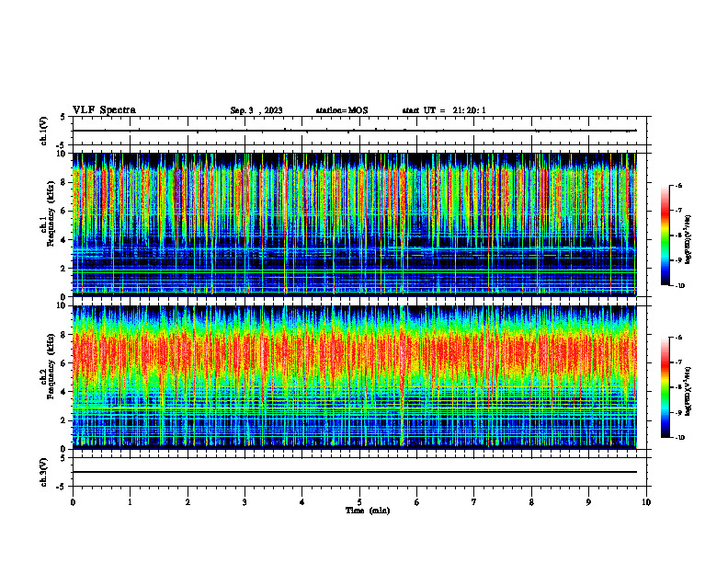728x563 pixels.
Task: Click the ch.1 waveform strip panel
Action: pos(359,131)
